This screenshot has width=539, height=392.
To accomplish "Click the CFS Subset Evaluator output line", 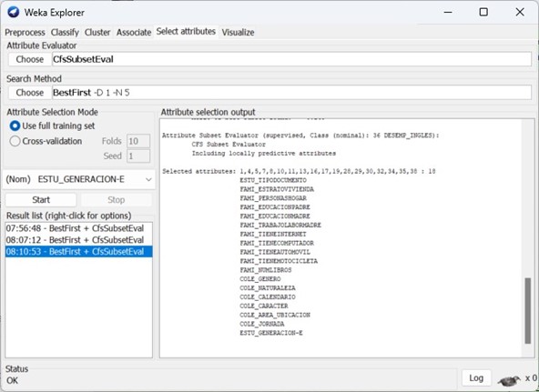I will [229, 145].
